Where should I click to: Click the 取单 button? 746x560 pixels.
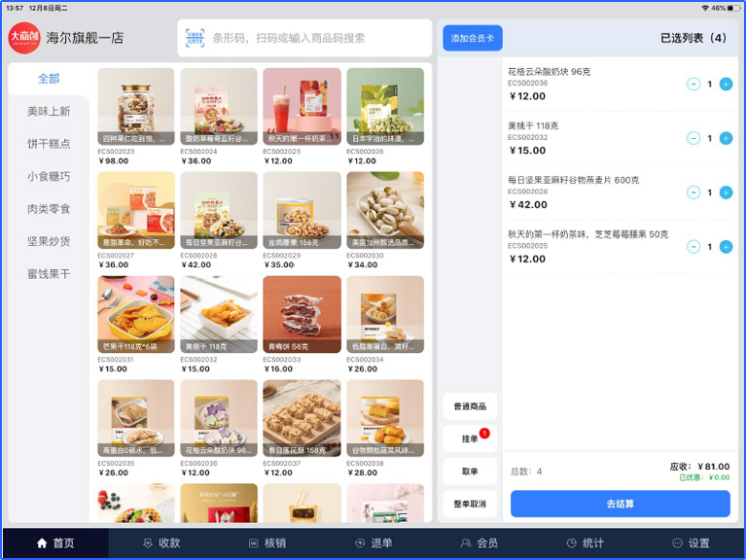(x=470, y=472)
